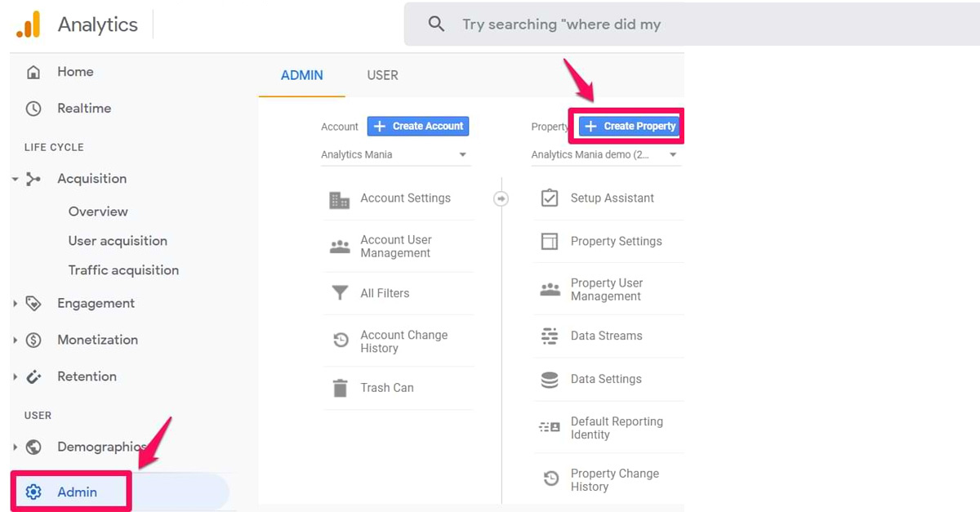
Task: Click the All Filters funnel icon
Action: 340,293
